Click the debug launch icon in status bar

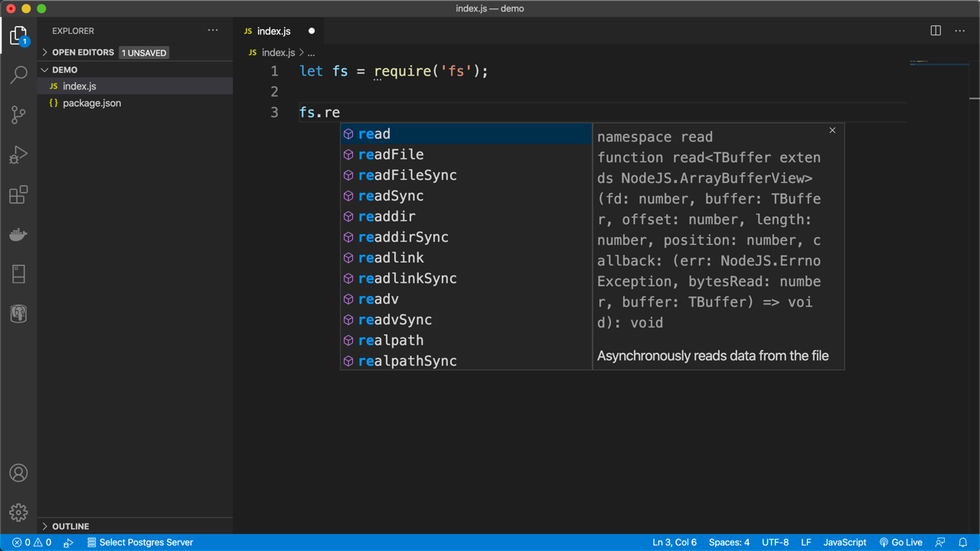[x=68, y=543]
